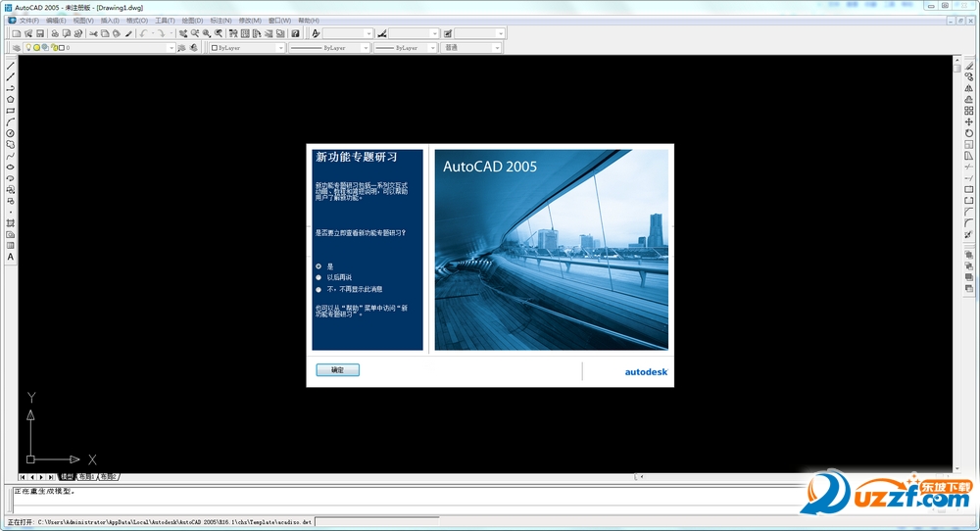
Task: Open the plot style '普通' dropdown
Action: (x=497, y=47)
